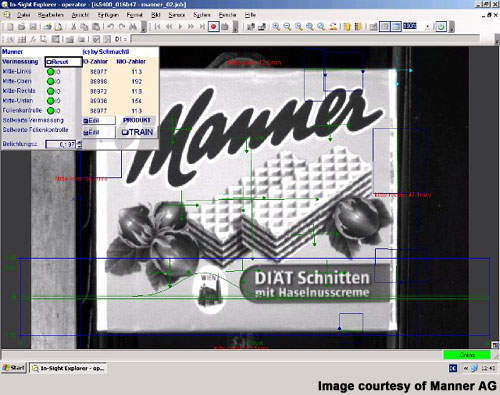Open the Sensor menu

pos(177,15)
